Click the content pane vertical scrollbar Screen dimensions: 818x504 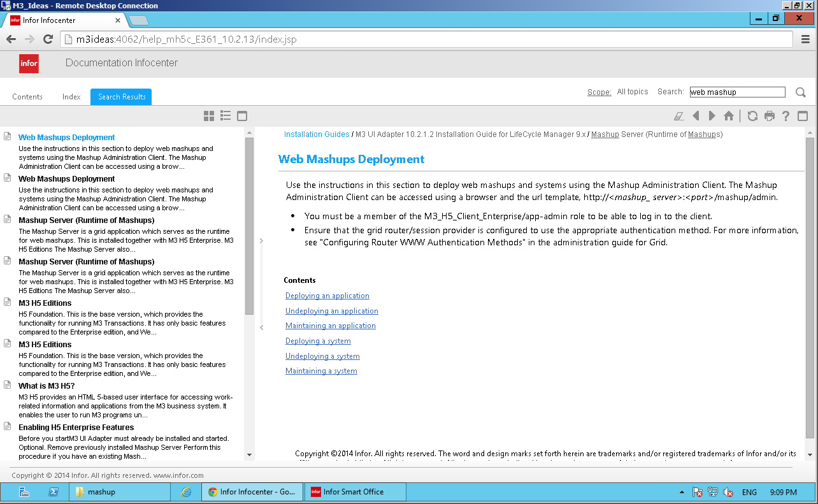(x=810, y=287)
